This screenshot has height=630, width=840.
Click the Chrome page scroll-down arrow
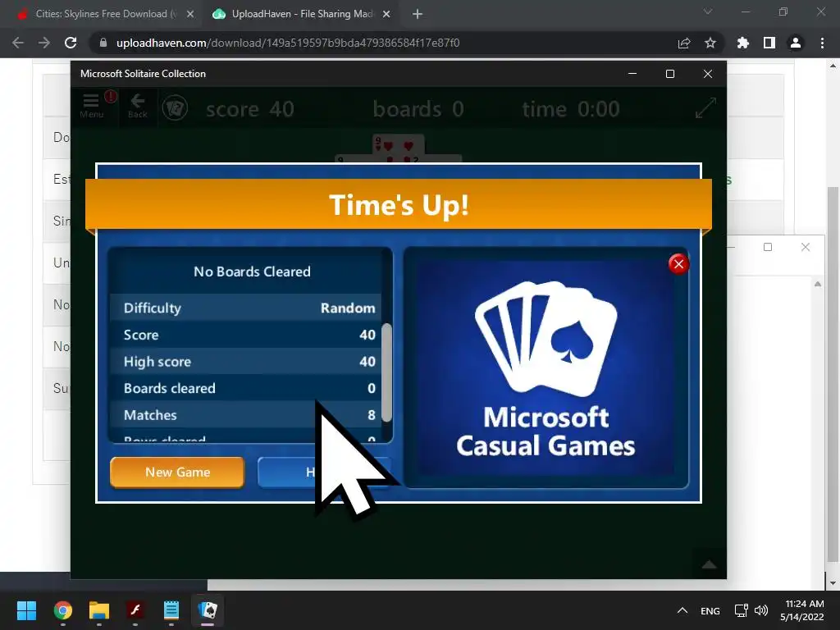point(833,583)
